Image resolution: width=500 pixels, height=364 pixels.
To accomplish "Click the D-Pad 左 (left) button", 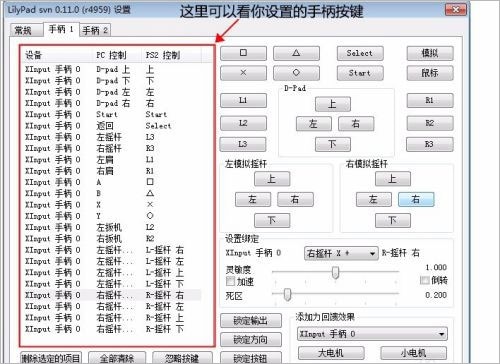I will (313, 124).
